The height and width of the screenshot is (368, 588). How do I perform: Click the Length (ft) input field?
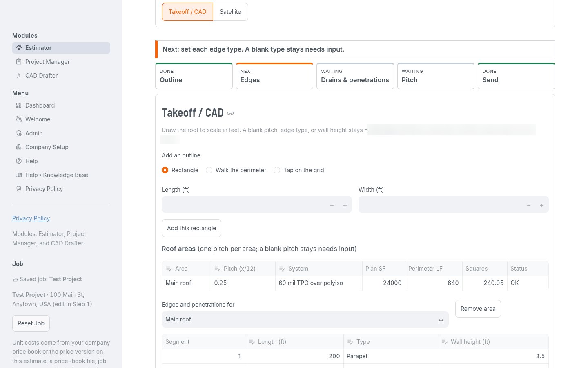pyautogui.click(x=257, y=204)
